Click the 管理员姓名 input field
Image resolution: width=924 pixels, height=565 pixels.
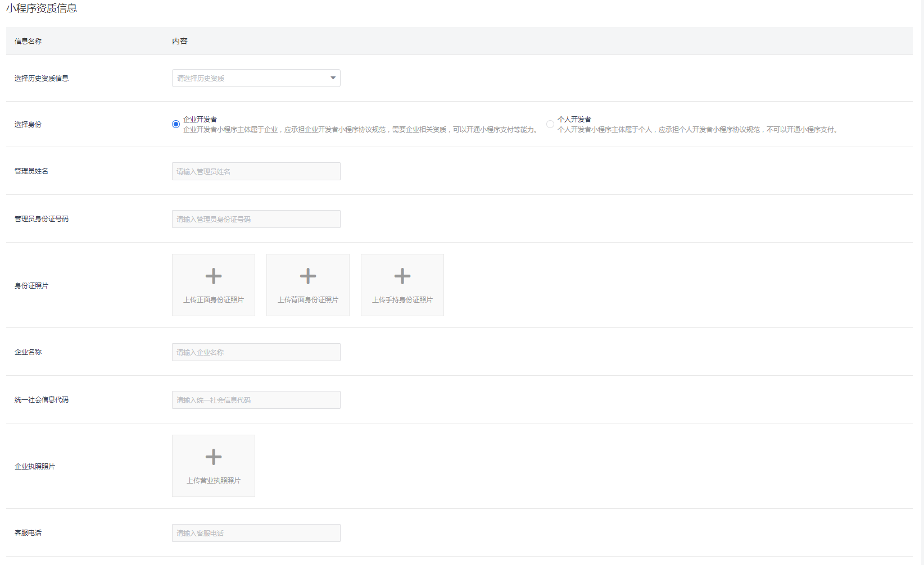point(256,171)
